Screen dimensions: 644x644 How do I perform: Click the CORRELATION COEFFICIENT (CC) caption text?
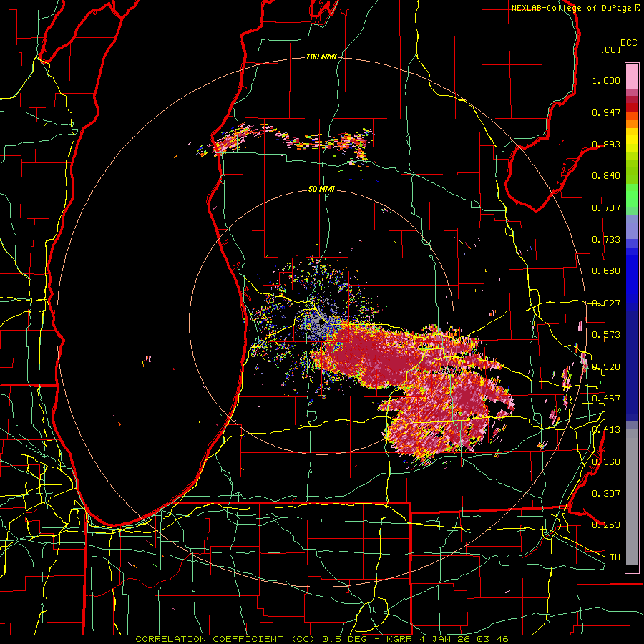click(x=226, y=639)
